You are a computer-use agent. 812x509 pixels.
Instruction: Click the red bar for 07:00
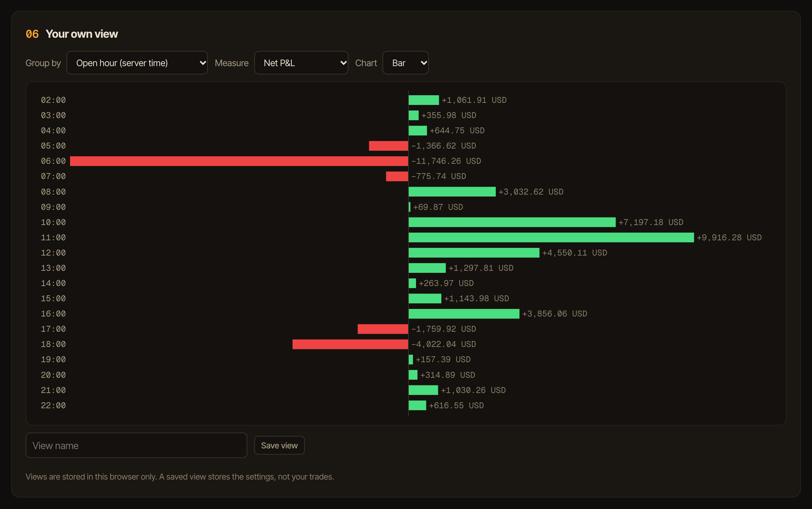point(397,176)
